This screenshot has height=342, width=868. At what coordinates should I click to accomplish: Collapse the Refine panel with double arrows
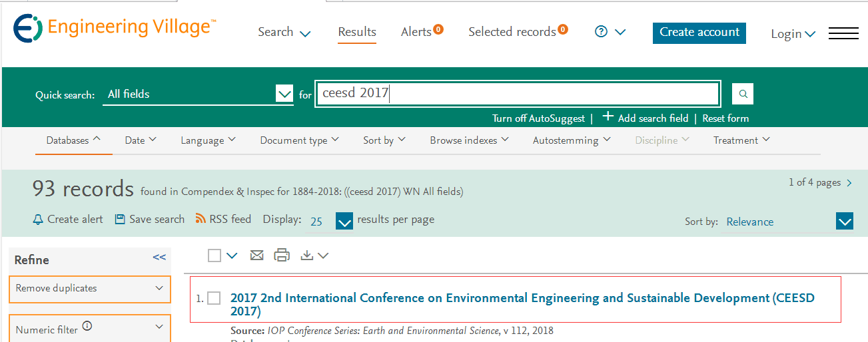[159, 257]
